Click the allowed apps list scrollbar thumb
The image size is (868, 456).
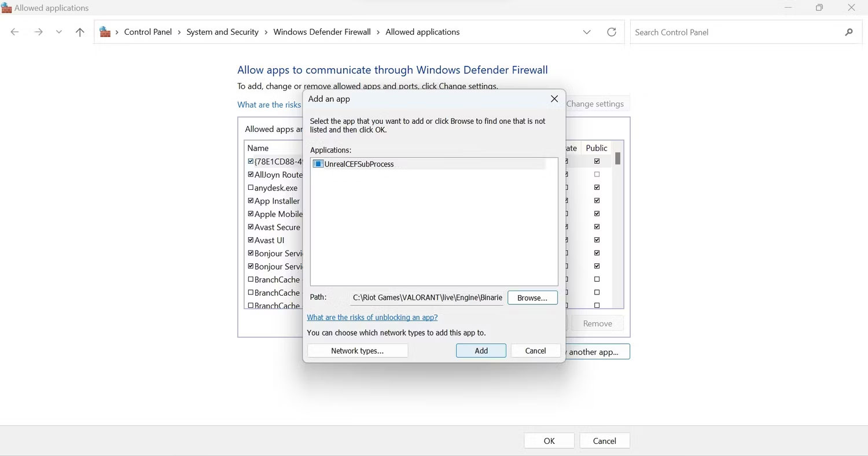pyautogui.click(x=618, y=158)
